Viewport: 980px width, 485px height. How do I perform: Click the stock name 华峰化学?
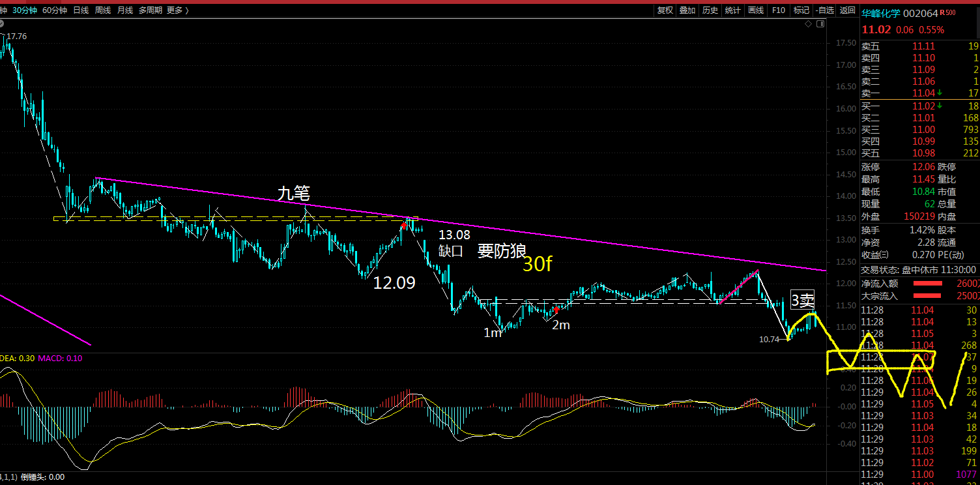[882, 13]
